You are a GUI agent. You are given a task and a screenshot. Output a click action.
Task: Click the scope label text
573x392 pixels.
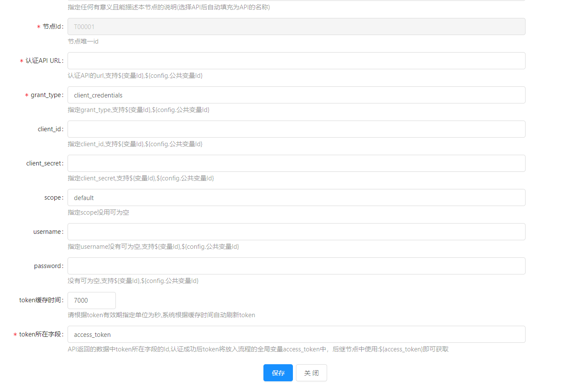tap(53, 197)
